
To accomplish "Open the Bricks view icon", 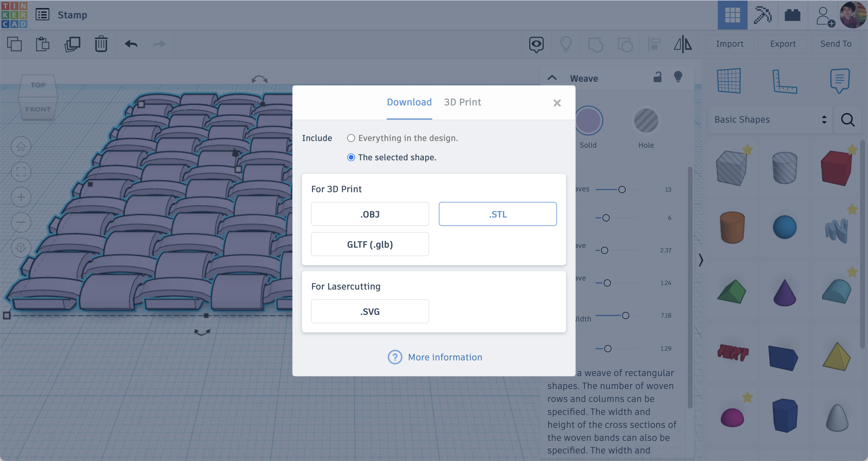I will (792, 15).
